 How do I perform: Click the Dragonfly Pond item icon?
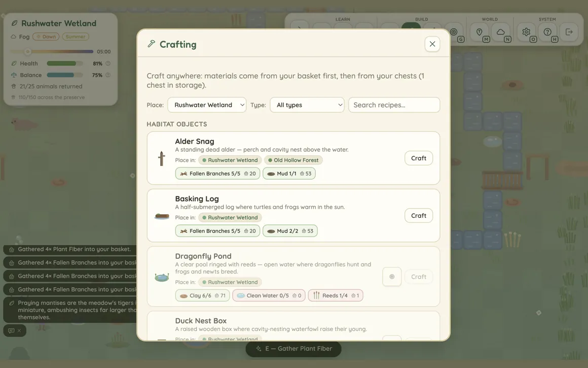point(162,278)
